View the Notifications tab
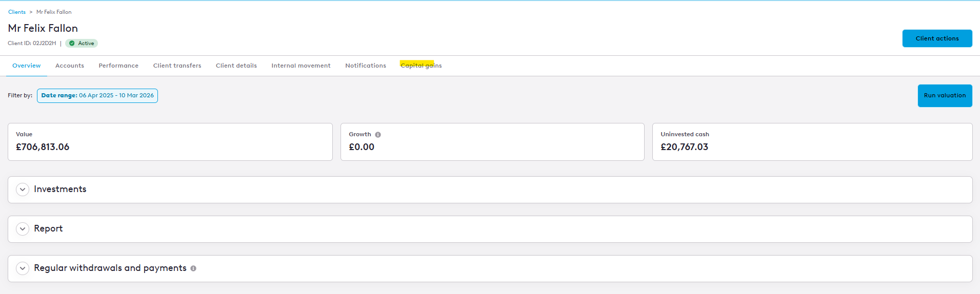Viewport: 980px width, 294px height. [x=366, y=66]
